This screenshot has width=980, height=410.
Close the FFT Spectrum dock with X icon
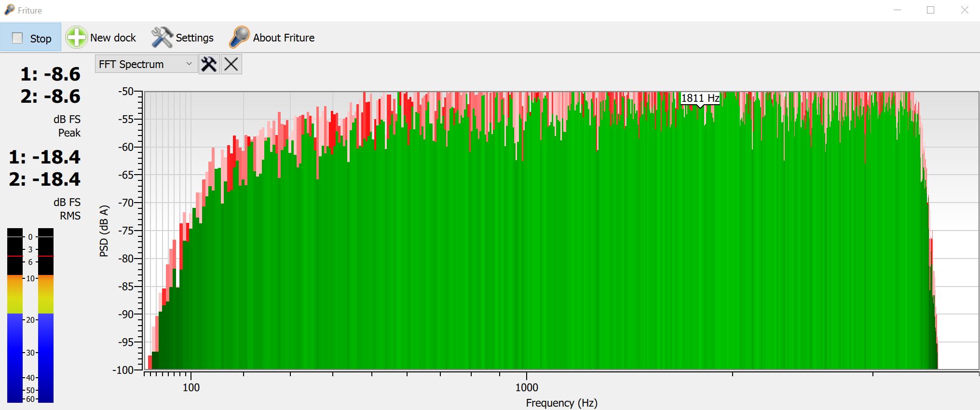231,64
